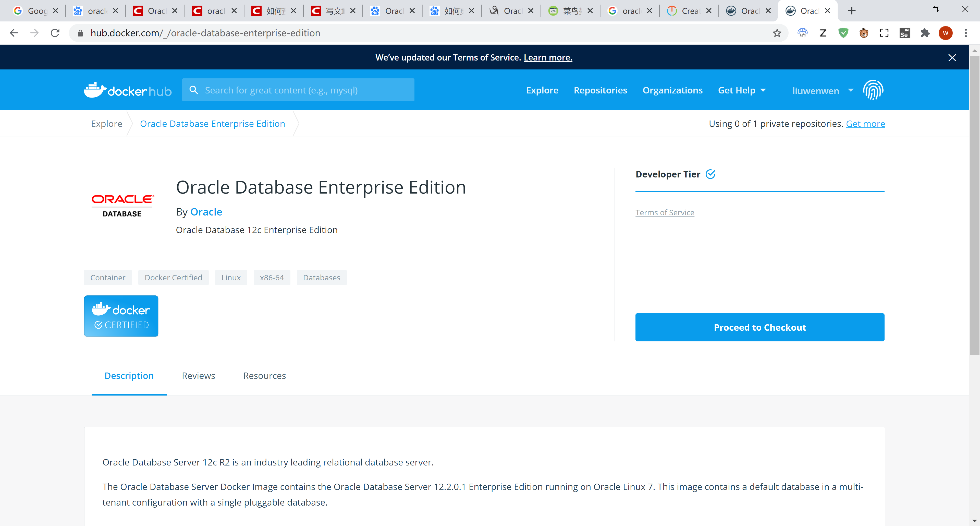The height and width of the screenshot is (526, 980).
Task: Go back with the browser arrow
Action: point(14,33)
